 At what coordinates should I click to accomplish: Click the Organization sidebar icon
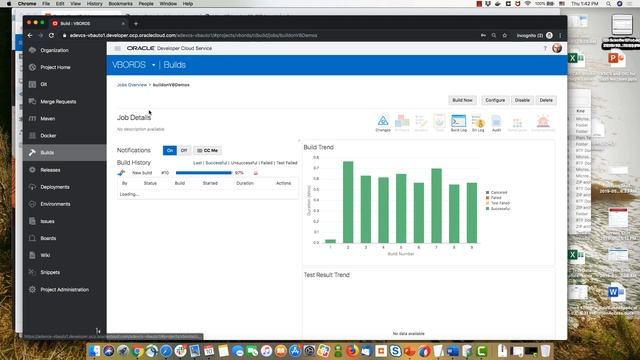[x=32, y=50]
